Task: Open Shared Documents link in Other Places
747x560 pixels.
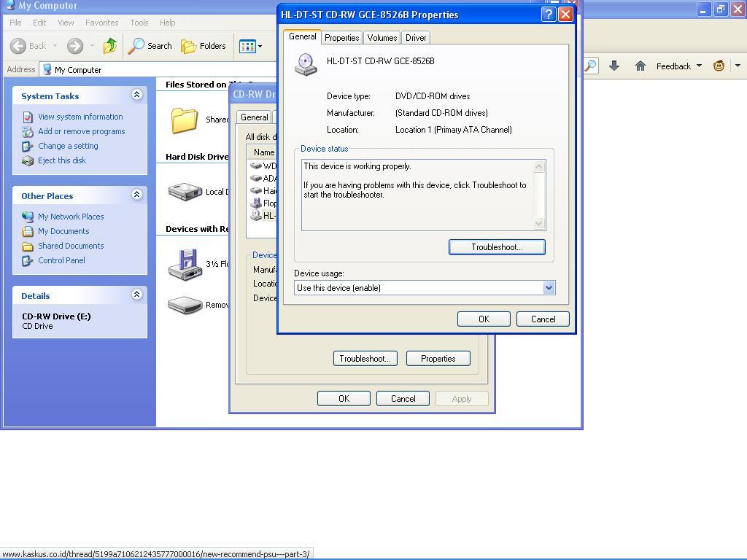Action: 71,246
